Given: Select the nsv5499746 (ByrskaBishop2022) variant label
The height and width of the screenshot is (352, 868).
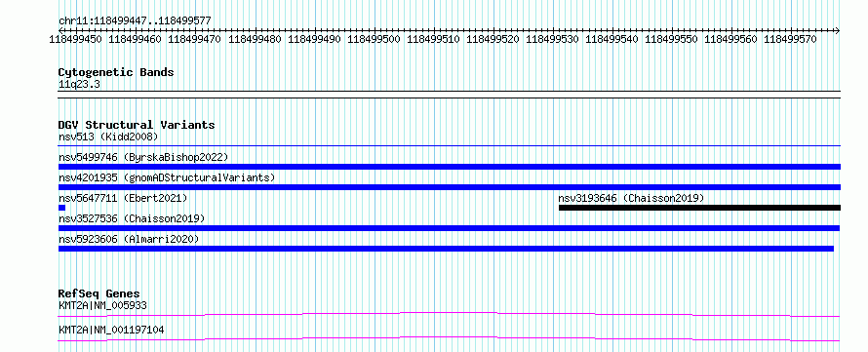Looking at the screenshot, I should click(143, 157).
